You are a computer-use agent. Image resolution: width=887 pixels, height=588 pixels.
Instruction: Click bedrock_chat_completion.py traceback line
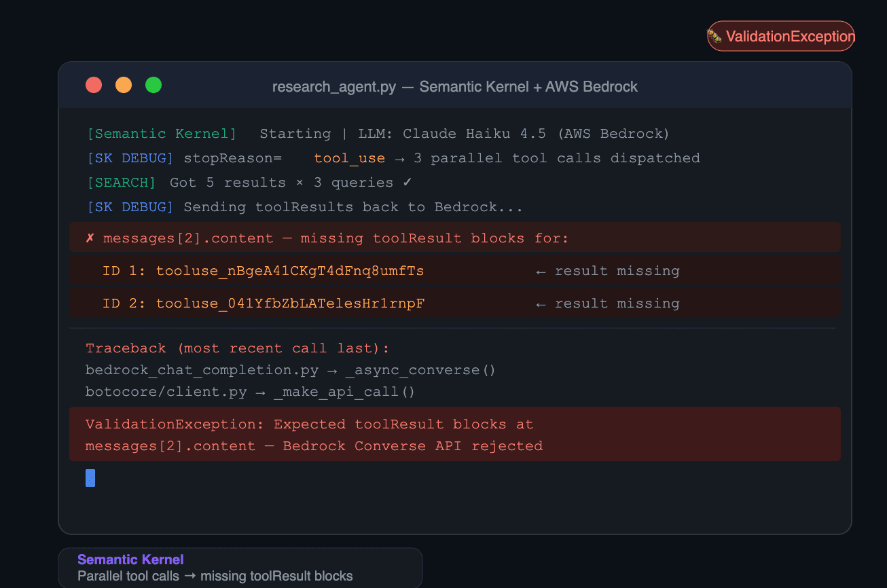click(x=291, y=370)
